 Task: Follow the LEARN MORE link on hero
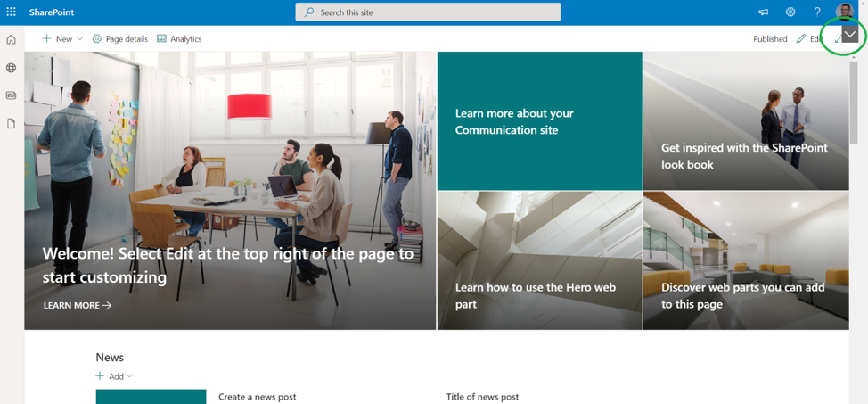(x=77, y=305)
